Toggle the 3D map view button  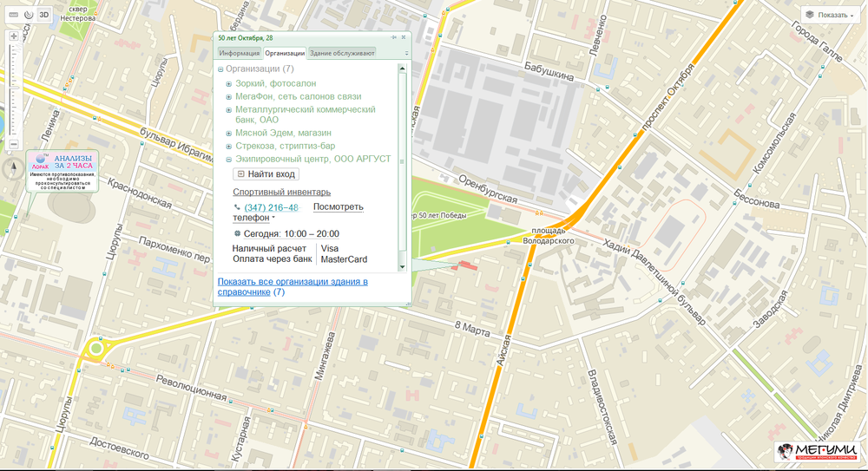[43, 16]
